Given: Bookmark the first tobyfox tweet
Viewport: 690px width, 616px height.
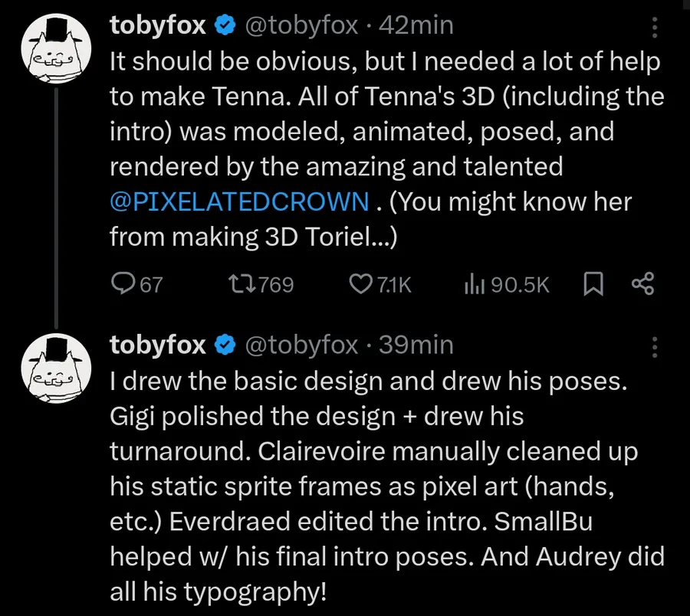Looking at the screenshot, I should pos(593,284).
